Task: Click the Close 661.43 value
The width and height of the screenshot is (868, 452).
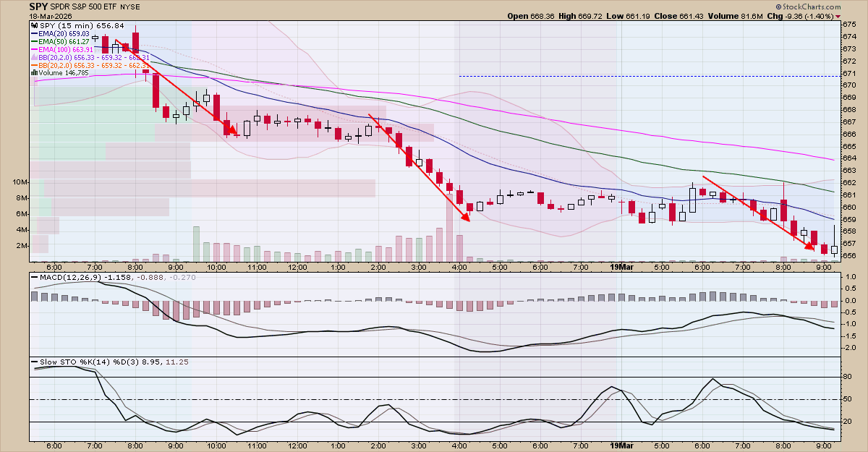Action: click(690, 16)
